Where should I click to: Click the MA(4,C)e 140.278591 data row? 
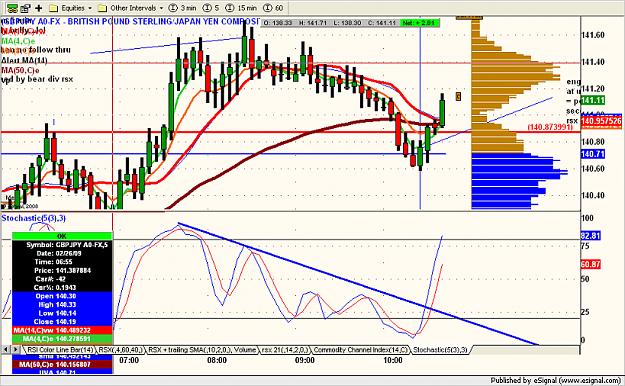(x=62, y=339)
